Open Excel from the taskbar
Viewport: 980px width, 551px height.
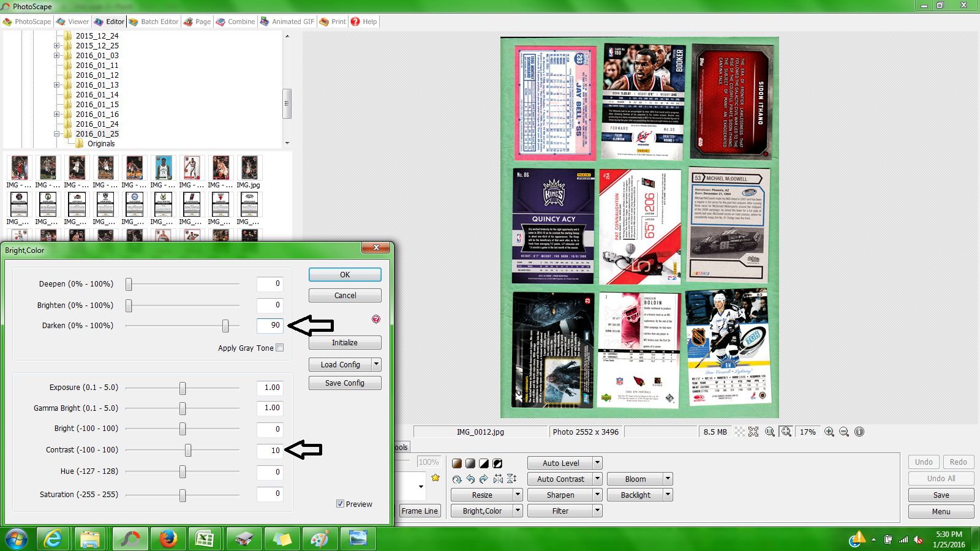pyautogui.click(x=205, y=539)
